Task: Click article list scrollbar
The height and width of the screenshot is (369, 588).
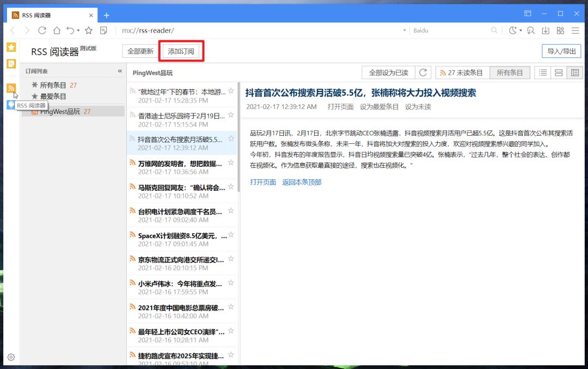Action: click(238, 137)
